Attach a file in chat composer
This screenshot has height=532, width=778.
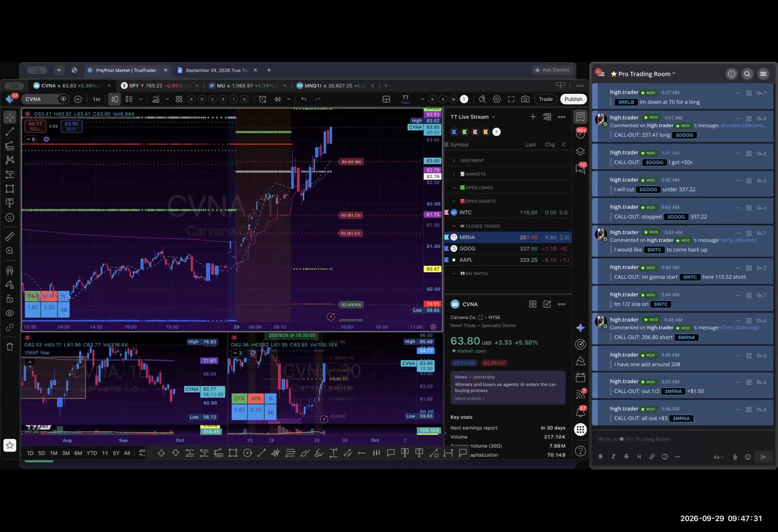pyautogui.click(x=735, y=457)
